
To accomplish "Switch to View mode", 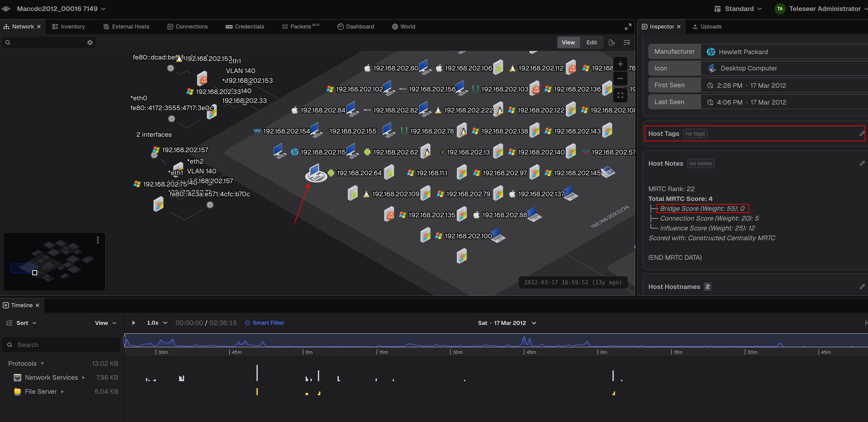I will point(568,42).
